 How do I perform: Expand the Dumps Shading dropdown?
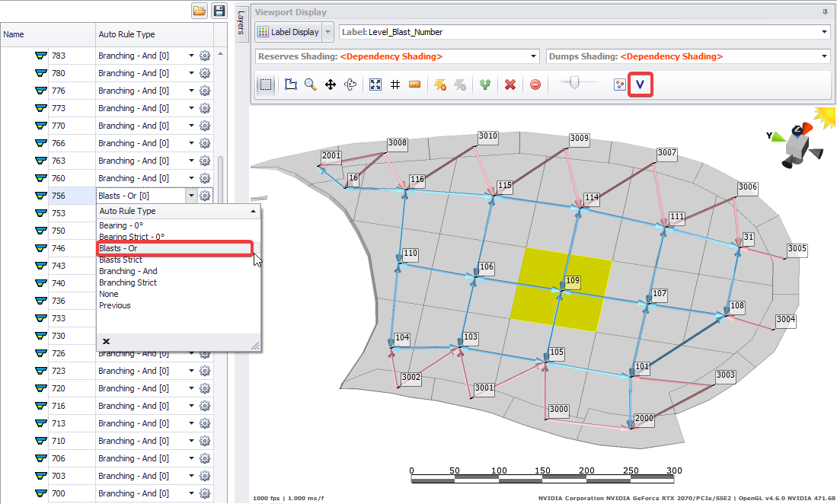click(x=825, y=56)
